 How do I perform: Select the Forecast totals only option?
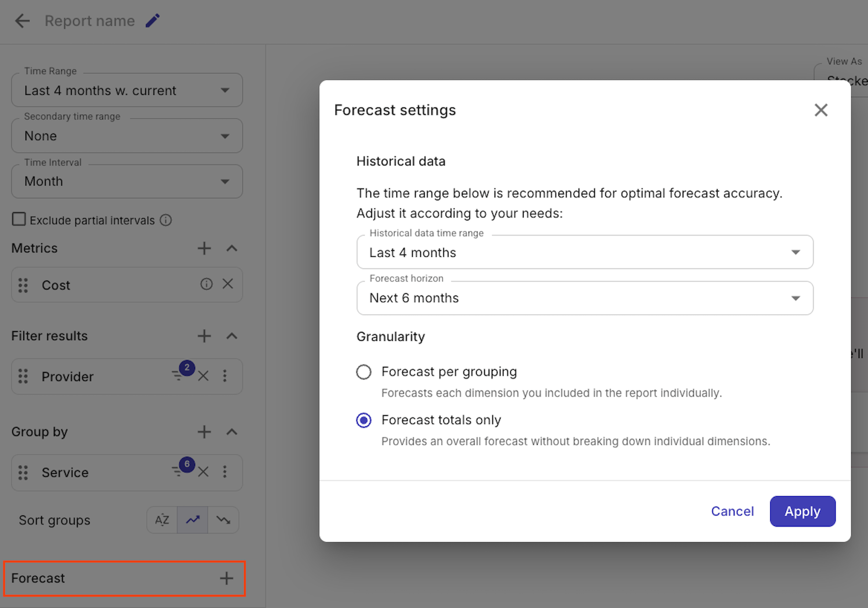[363, 420]
